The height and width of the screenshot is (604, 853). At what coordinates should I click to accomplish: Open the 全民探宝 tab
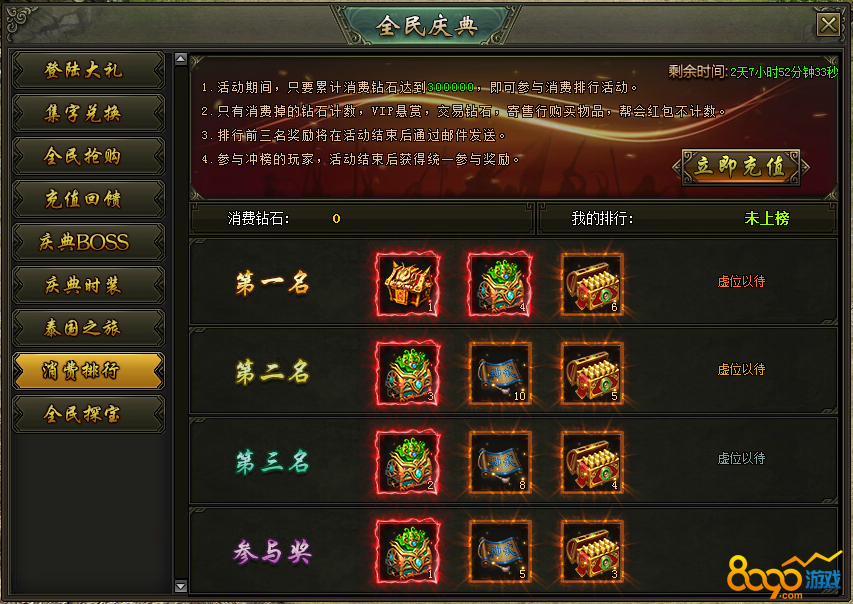pos(88,414)
